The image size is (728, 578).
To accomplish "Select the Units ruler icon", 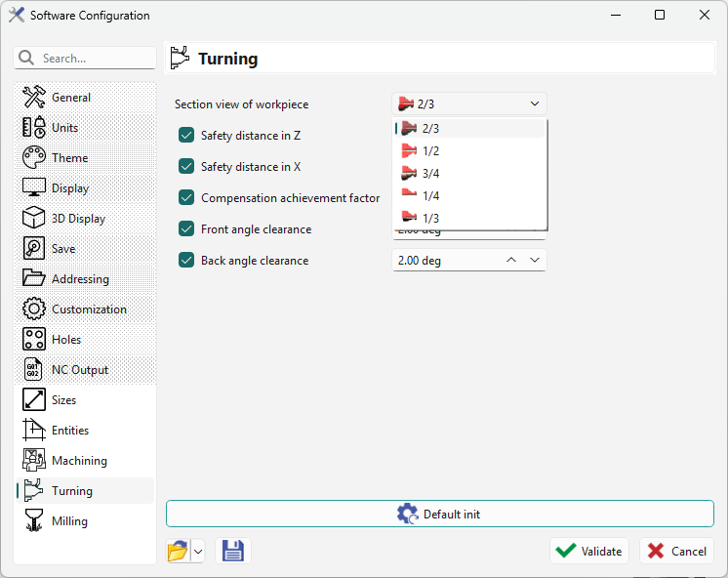I will pyautogui.click(x=34, y=128).
